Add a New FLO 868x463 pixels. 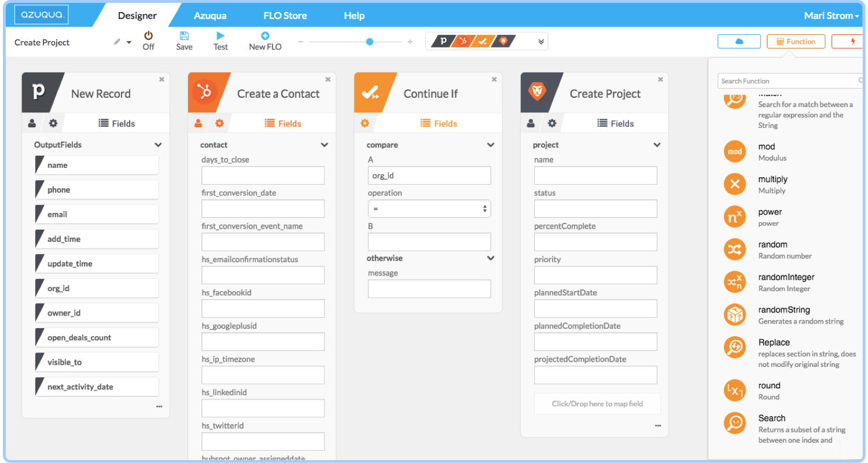[265, 41]
